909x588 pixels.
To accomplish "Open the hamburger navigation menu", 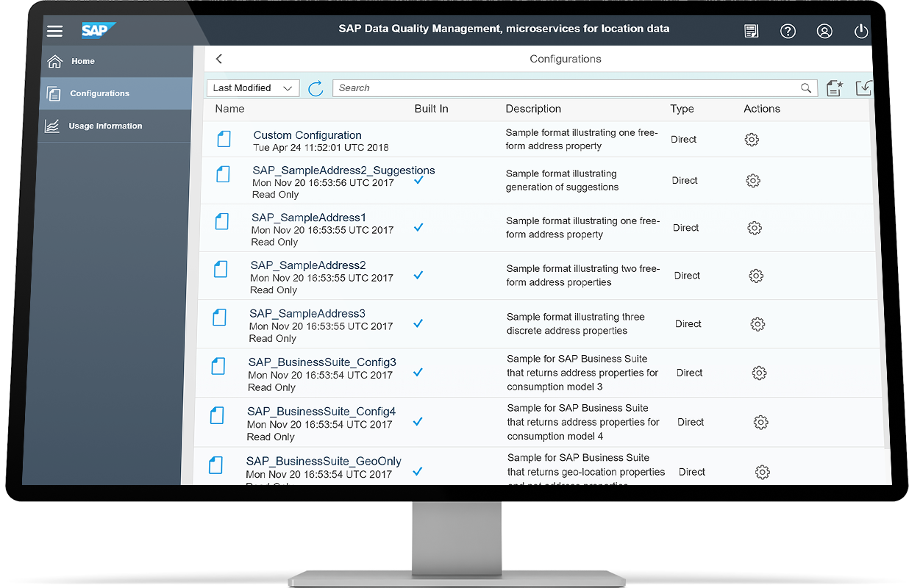I will coord(54,31).
